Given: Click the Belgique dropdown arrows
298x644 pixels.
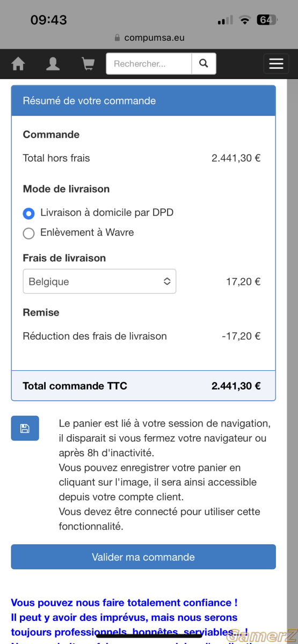Looking at the screenshot, I should click(x=167, y=281).
